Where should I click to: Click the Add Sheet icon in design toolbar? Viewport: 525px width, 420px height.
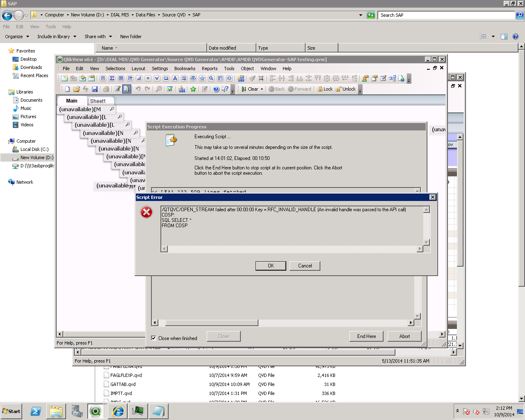64,78
